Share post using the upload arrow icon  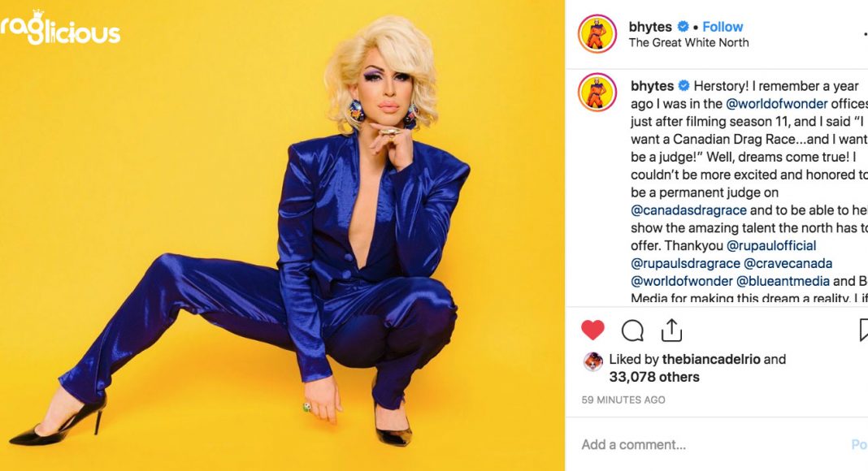click(x=671, y=330)
